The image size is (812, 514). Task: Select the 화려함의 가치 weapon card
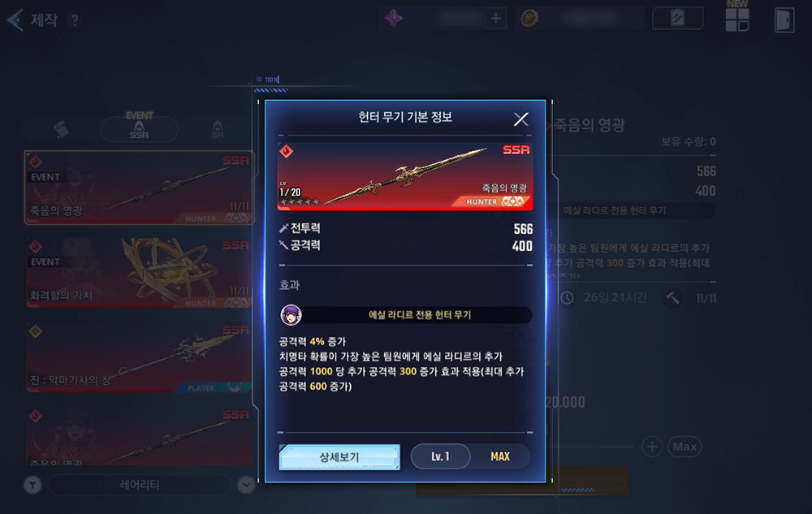tap(140, 272)
